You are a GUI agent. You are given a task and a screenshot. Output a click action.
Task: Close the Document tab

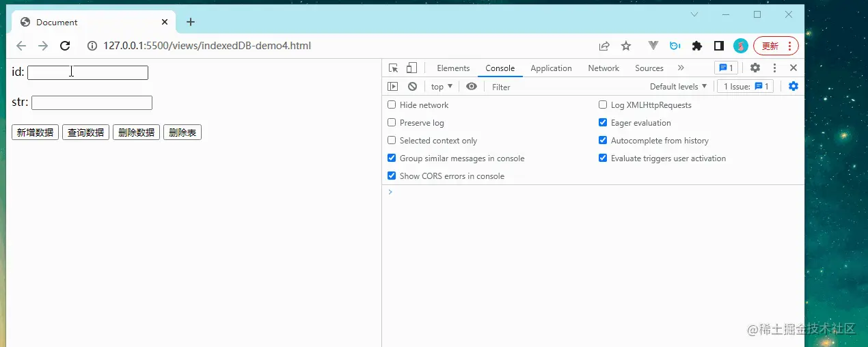coord(165,22)
